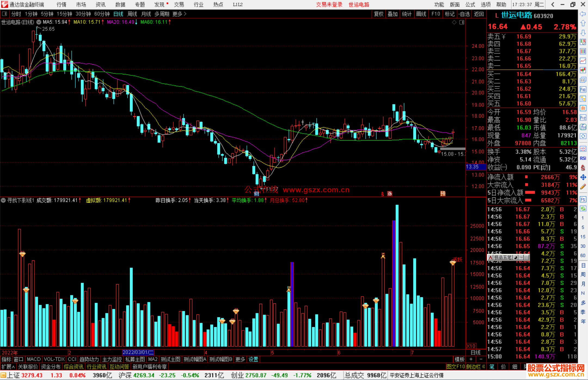
Task: Click the F12 icon in right sidebar
Action: [583, 118]
